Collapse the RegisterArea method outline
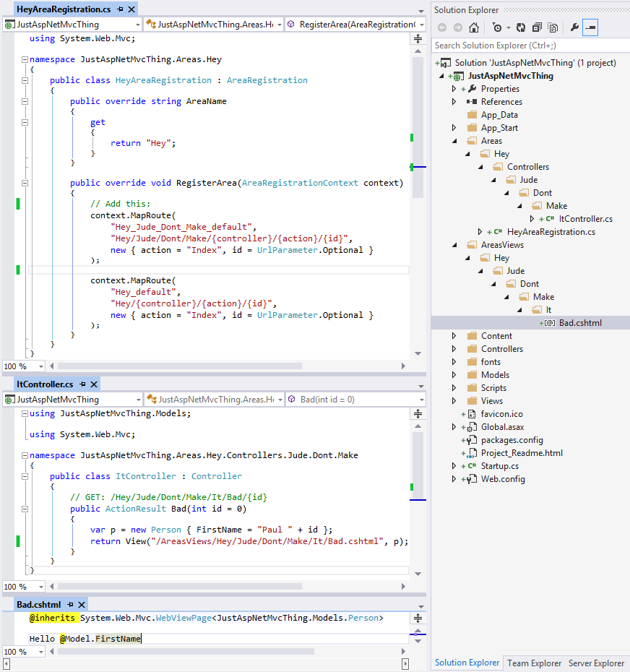Viewport: 630px width, 672px height. click(25, 183)
